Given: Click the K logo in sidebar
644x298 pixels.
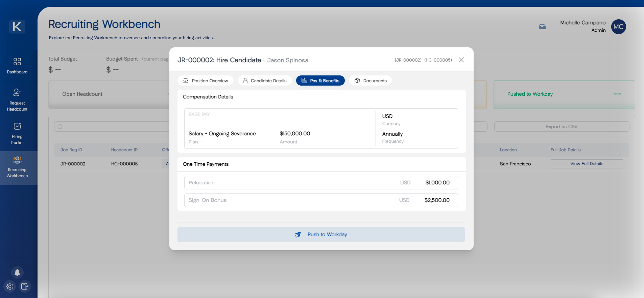Looking at the screenshot, I should 17,26.
